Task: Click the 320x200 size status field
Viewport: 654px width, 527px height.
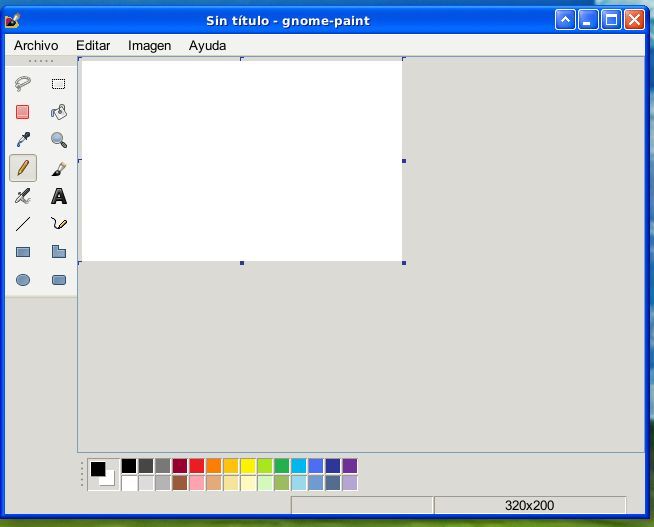Action: pos(530,505)
